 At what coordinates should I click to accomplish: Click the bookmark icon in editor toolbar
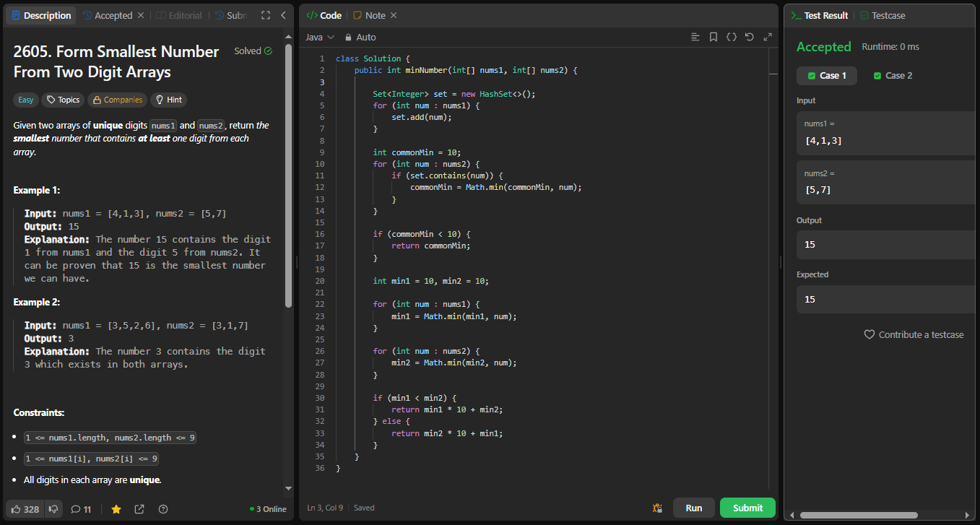coord(713,37)
